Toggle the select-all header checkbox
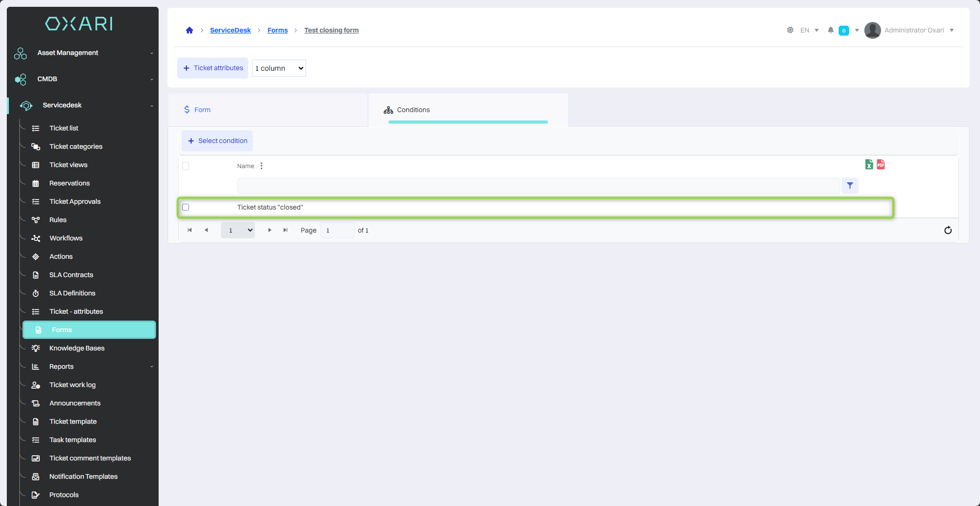Viewport: 980px width, 506px height. 186,166
